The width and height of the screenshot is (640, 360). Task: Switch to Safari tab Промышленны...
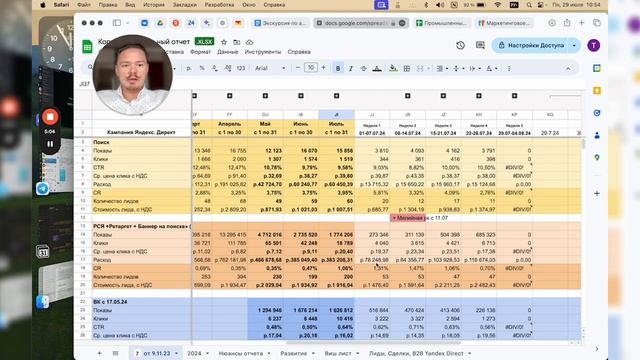click(x=443, y=23)
